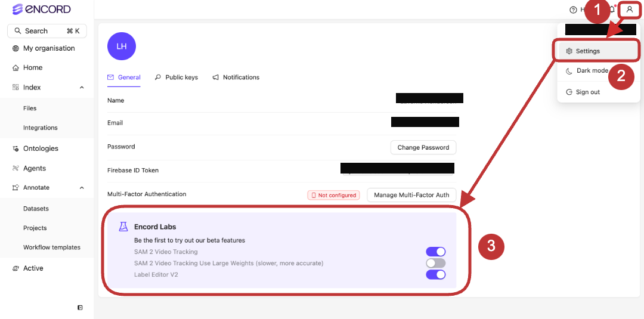Image resolution: width=644 pixels, height=319 pixels.
Task: Click the Encord Labs heading
Action: [x=155, y=227]
